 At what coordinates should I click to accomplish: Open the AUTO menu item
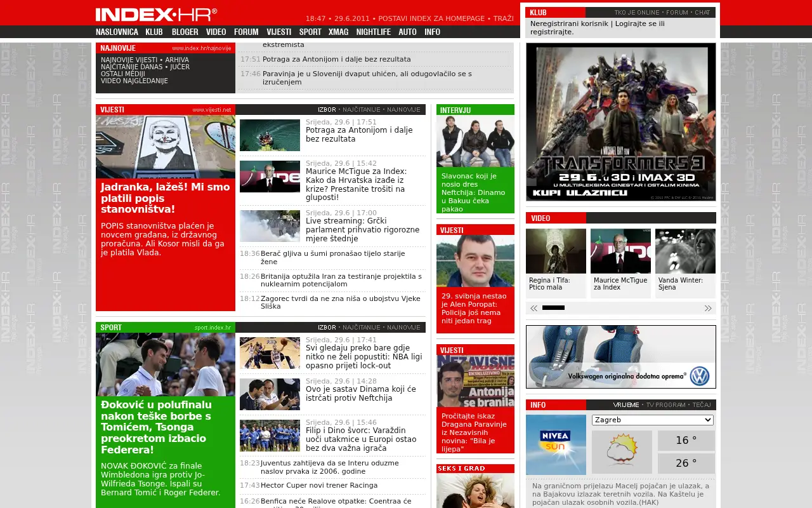pyautogui.click(x=407, y=32)
